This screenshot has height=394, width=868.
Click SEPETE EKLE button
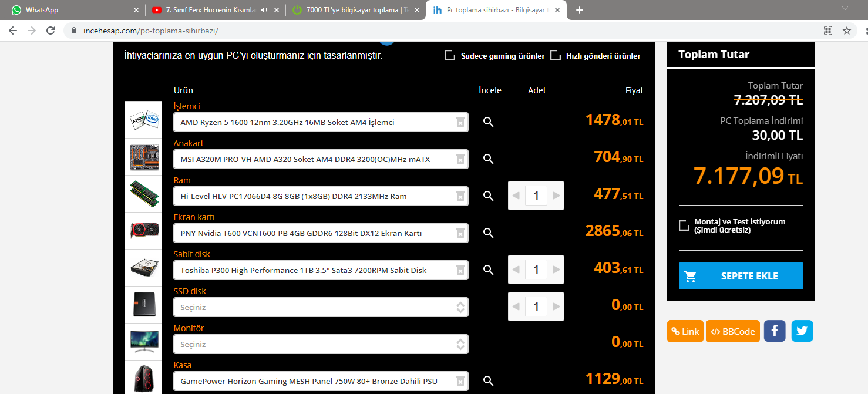pos(741,276)
